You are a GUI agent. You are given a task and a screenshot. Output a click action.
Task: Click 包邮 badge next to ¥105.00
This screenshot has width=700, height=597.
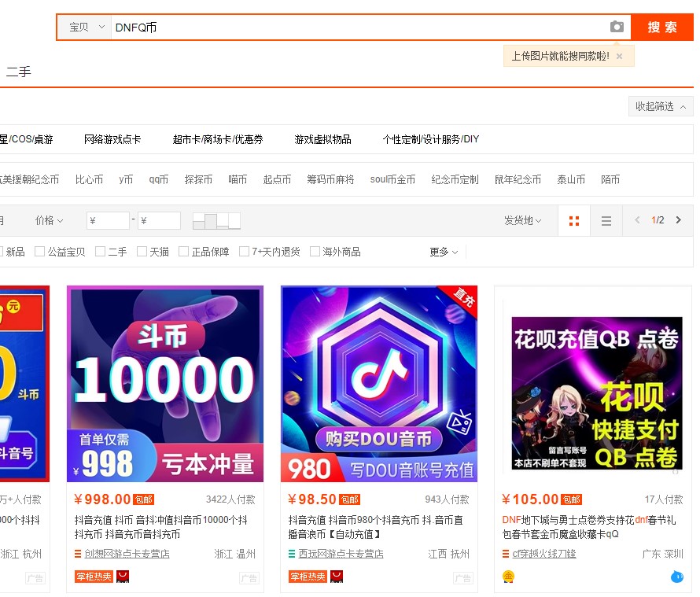coord(572,499)
